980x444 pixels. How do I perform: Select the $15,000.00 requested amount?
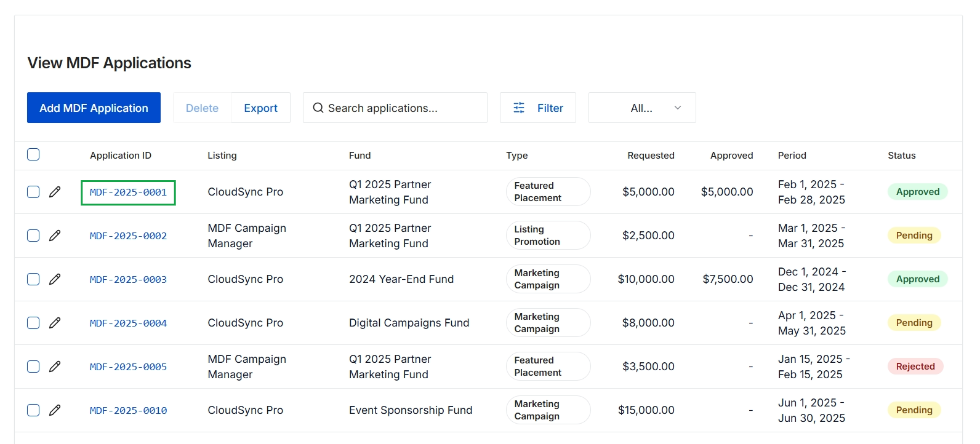click(646, 410)
